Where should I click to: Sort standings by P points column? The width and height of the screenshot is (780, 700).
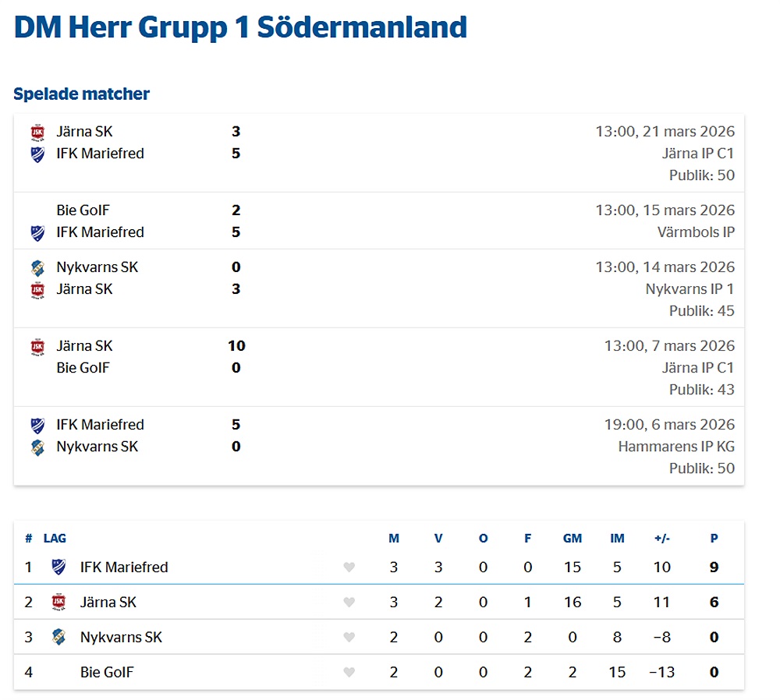pos(714,538)
